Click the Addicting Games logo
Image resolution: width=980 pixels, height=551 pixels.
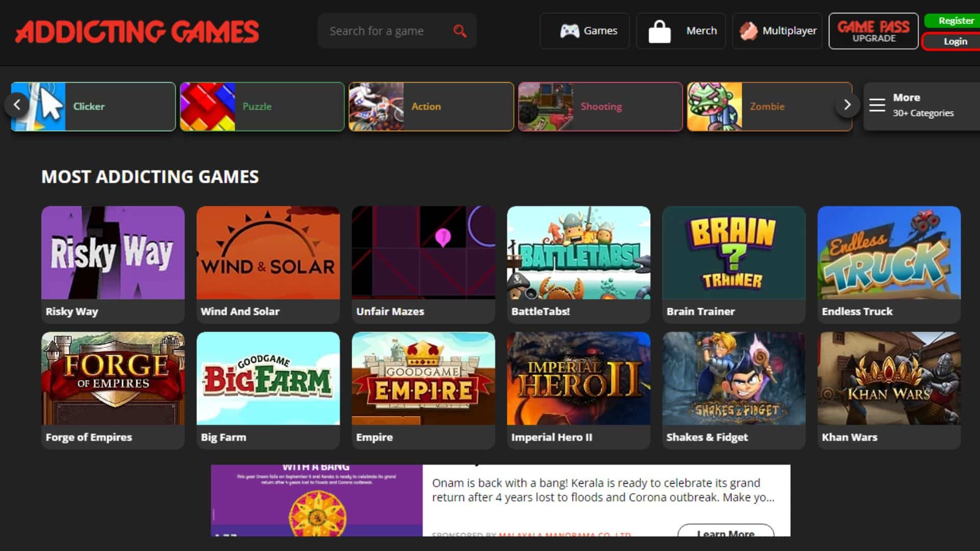click(x=137, y=32)
